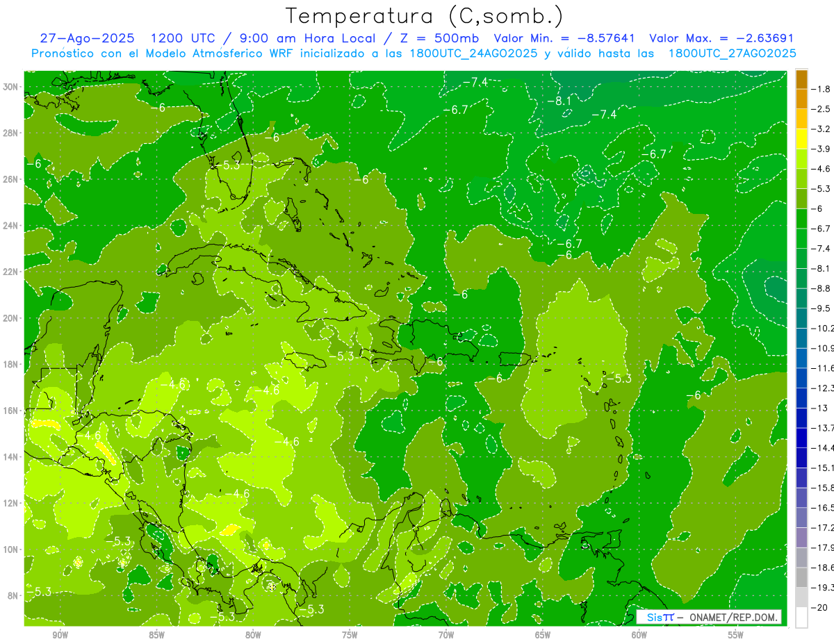834x644 pixels.
Task: Click the "30N" latitude axis label
Action: (11, 86)
